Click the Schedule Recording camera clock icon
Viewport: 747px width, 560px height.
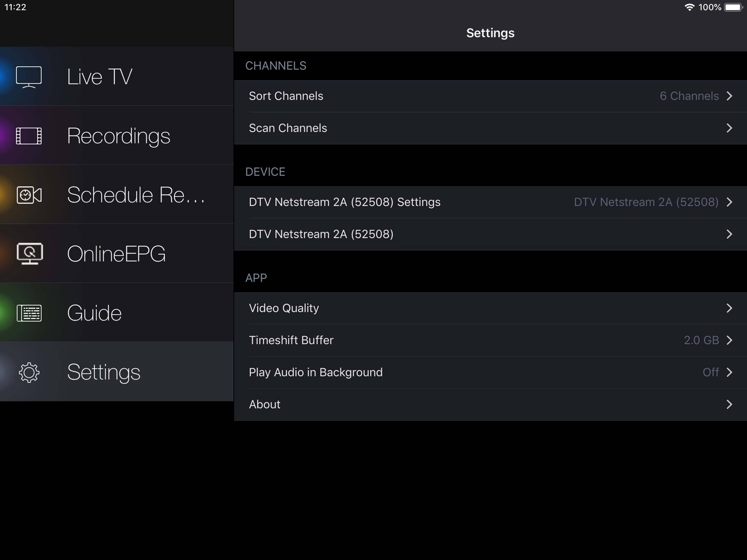pos(29,195)
